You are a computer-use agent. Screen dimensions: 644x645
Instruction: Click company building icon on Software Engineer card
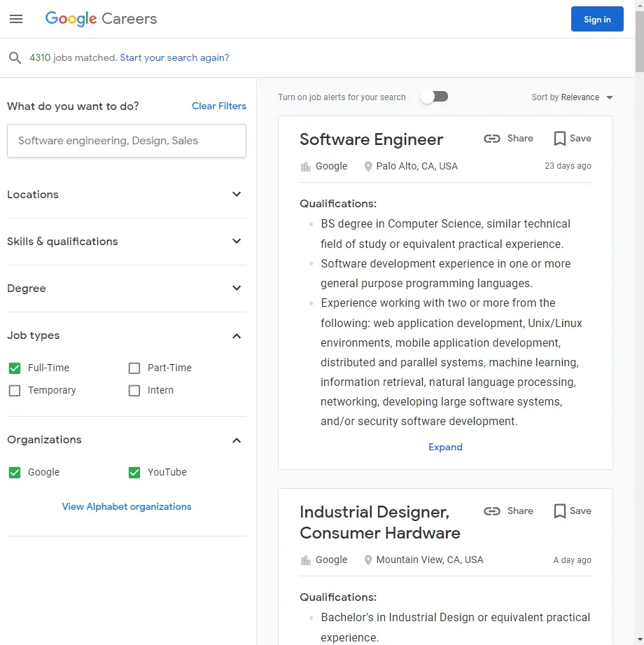tap(306, 167)
